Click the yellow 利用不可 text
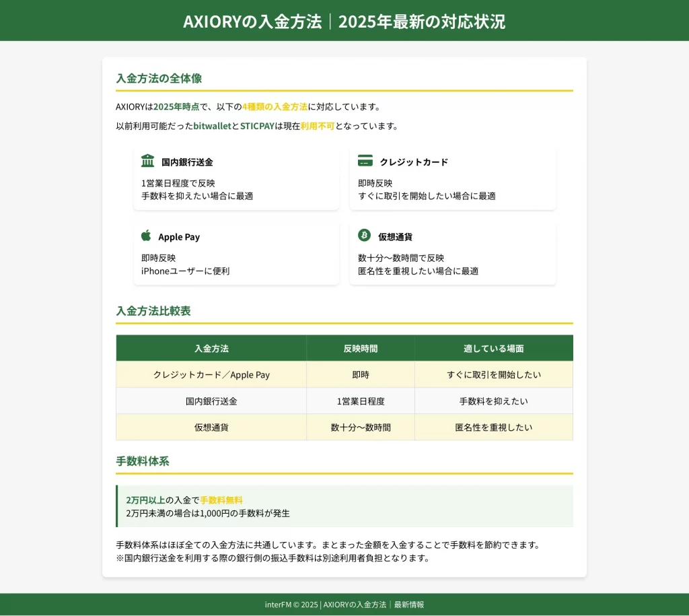 pyautogui.click(x=318, y=126)
